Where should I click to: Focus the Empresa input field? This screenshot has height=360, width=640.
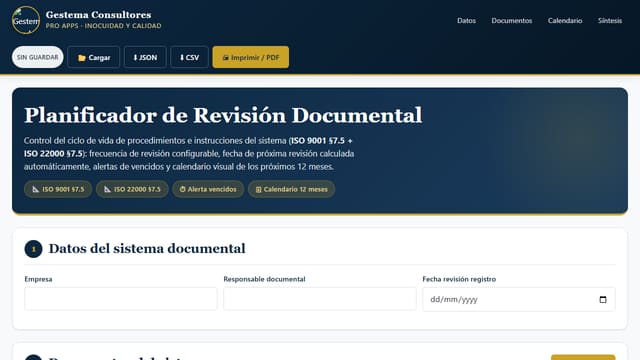click(121, 299)
